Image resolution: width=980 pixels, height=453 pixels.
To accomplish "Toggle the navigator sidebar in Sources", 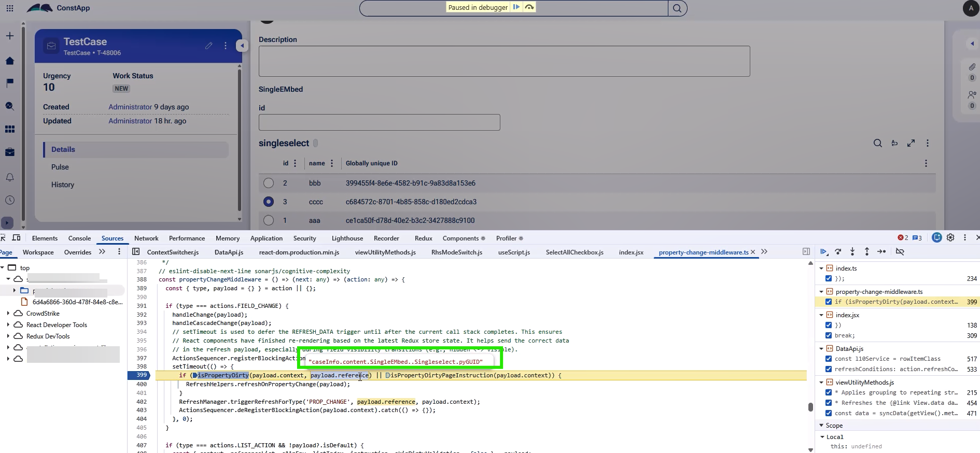I will point(136,251).
